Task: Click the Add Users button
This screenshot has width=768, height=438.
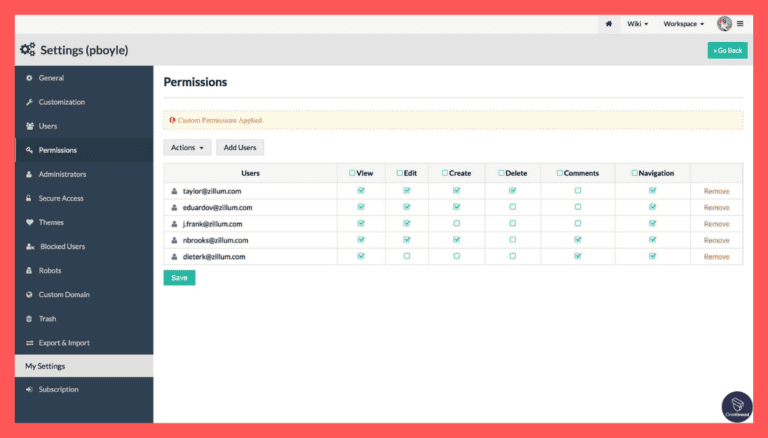Action: tap(240, 147)
